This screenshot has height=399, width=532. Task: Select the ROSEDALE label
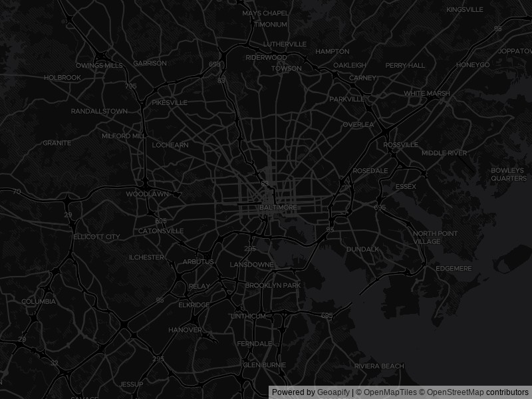tap(370, 171)
